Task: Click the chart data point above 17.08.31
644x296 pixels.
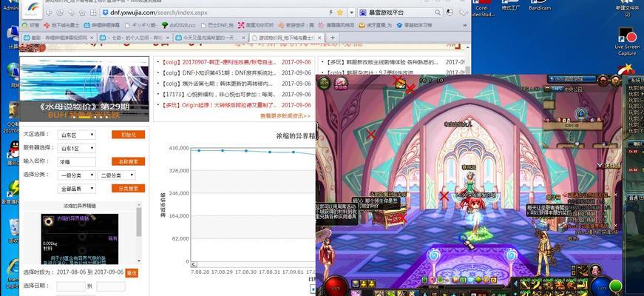Action: (x=270, y=152)
